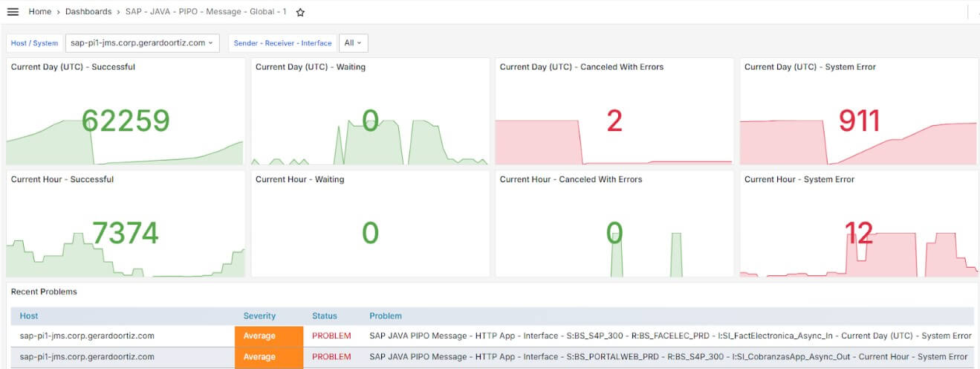Open the hamburger navigation menu
Screen dimensions: 980x369
coord(13,12)
